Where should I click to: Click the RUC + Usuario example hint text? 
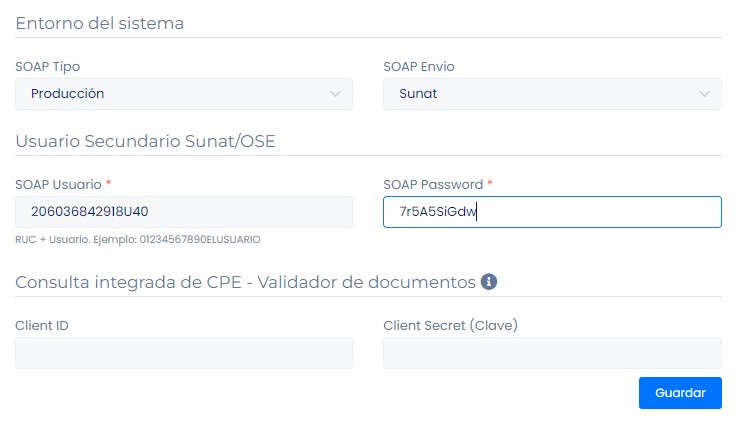tap(138, 239)
